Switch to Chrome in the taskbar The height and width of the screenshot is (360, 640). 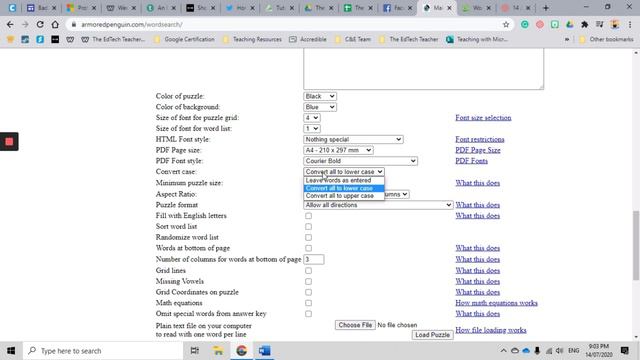click(241, 351)
